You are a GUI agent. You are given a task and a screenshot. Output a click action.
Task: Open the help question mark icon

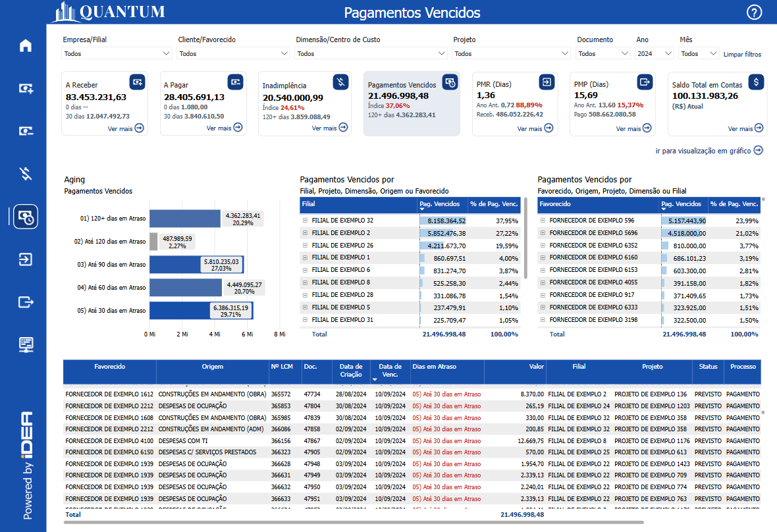(754, 13)
